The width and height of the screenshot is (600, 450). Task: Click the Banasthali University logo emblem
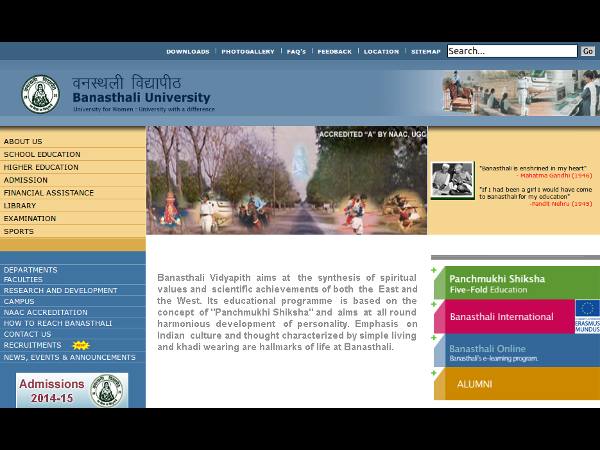(41, 93)
